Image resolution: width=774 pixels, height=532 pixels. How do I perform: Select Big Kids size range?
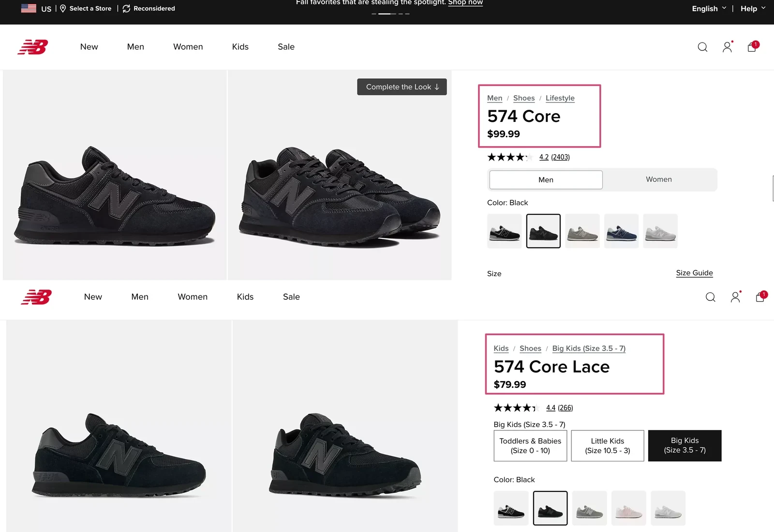[x=685, y=445]
